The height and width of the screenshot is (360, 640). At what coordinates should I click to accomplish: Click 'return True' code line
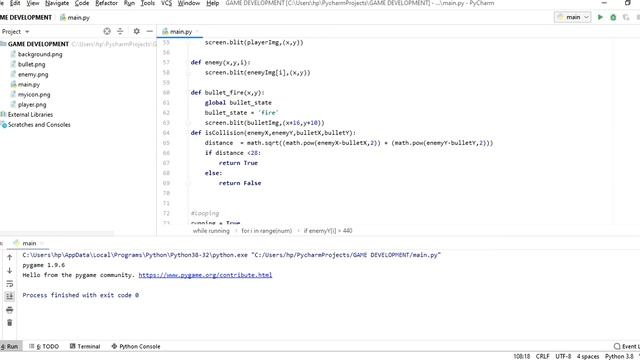click(x=238, y=163)
